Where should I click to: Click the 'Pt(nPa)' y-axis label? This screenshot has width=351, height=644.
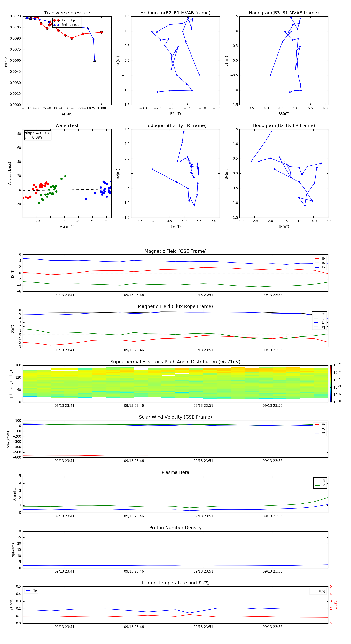(6, 61)
